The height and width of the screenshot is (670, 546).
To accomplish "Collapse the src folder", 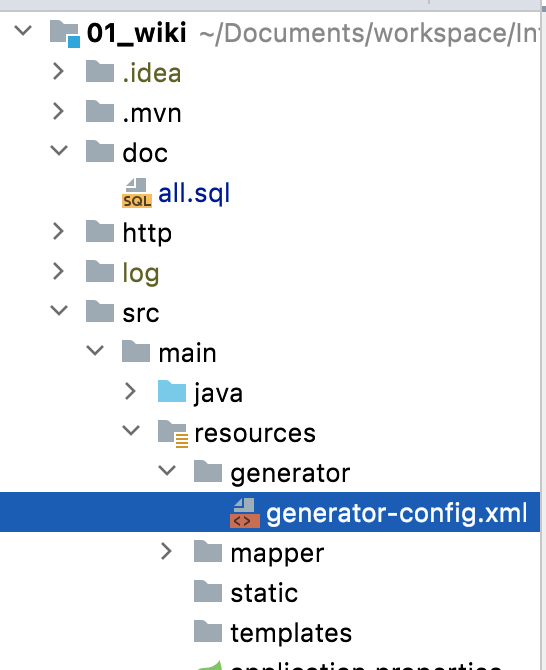I will (59, 311).
